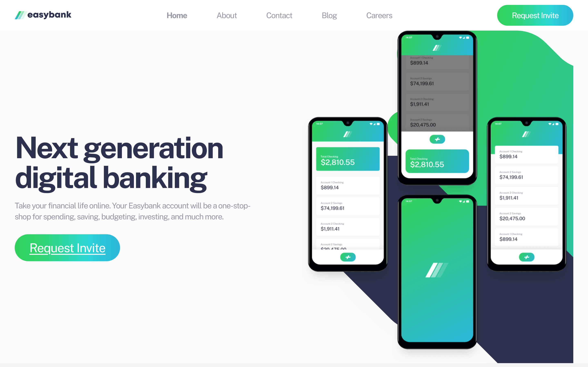588x367 pixels.
Task: Click the Request Invite button in navbar
Action: (536, 15)
